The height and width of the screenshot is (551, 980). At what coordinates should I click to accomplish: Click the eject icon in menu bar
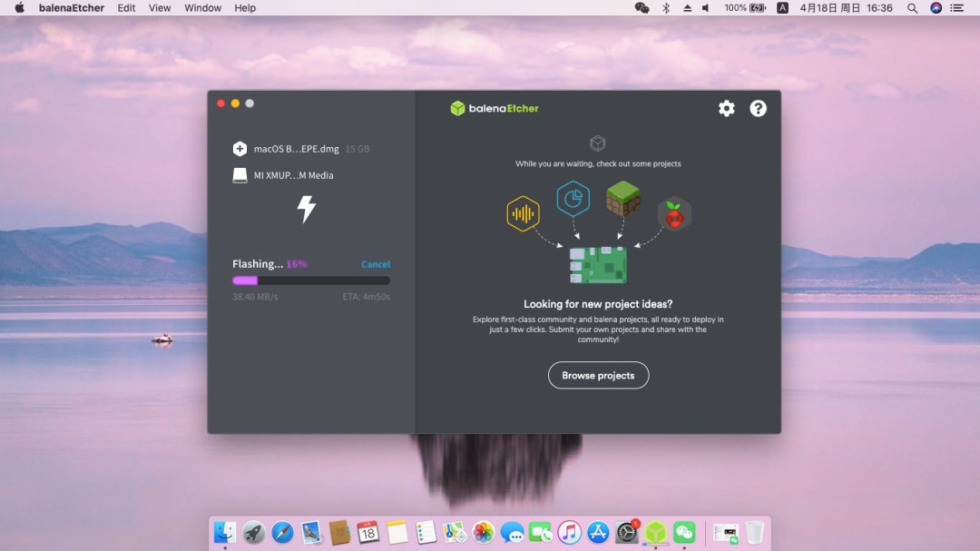click(x=687, y=7)
